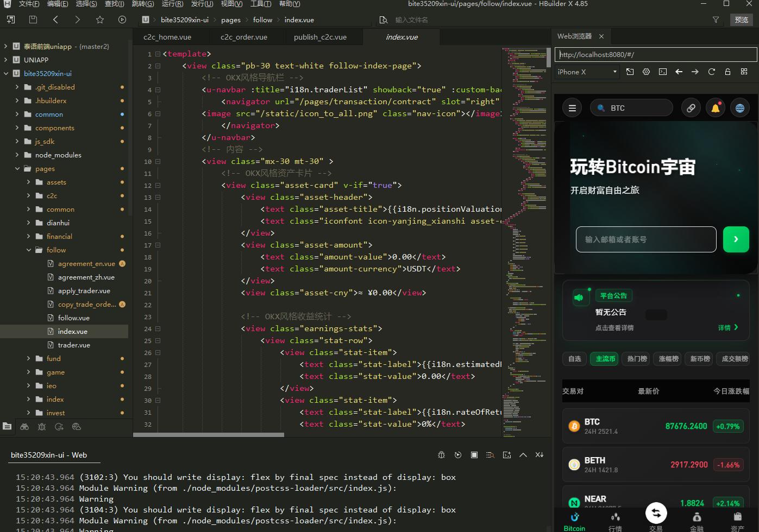The image size is (759, 532).
Task: Open browser settings gear icon
Action: (646, 72)
